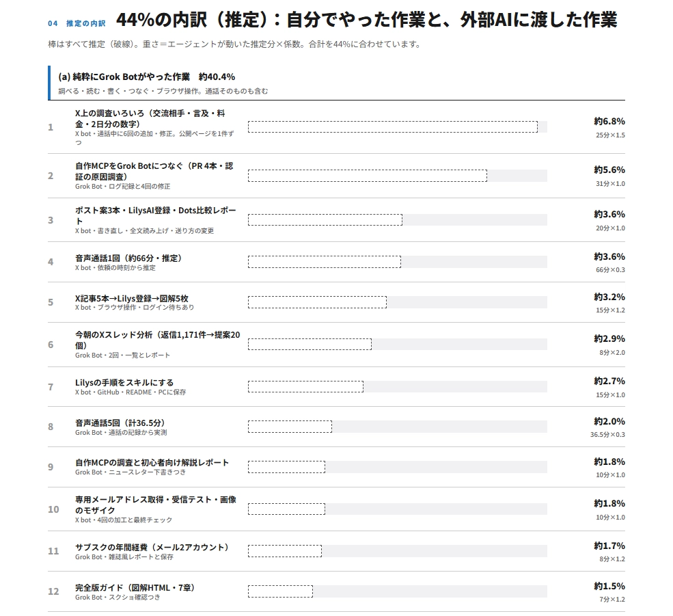Click the value 約1.7%
The height and width of the screenshot is (616, 673).
609,546
